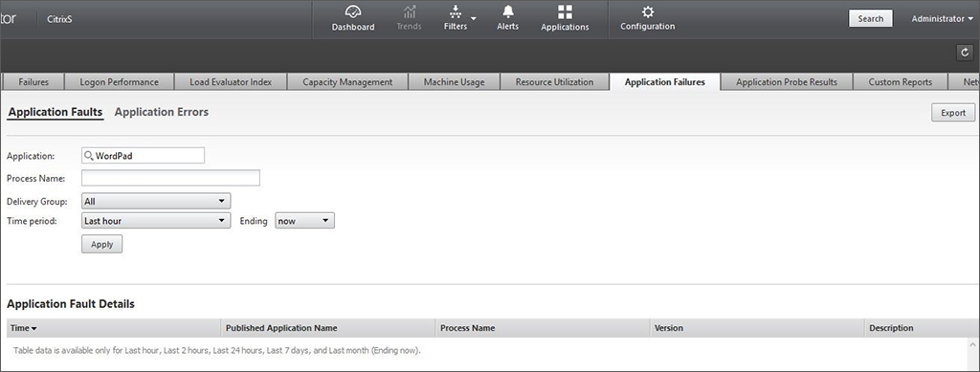Click the Search button
Screen dimensions: 980x372
(870, 19)
